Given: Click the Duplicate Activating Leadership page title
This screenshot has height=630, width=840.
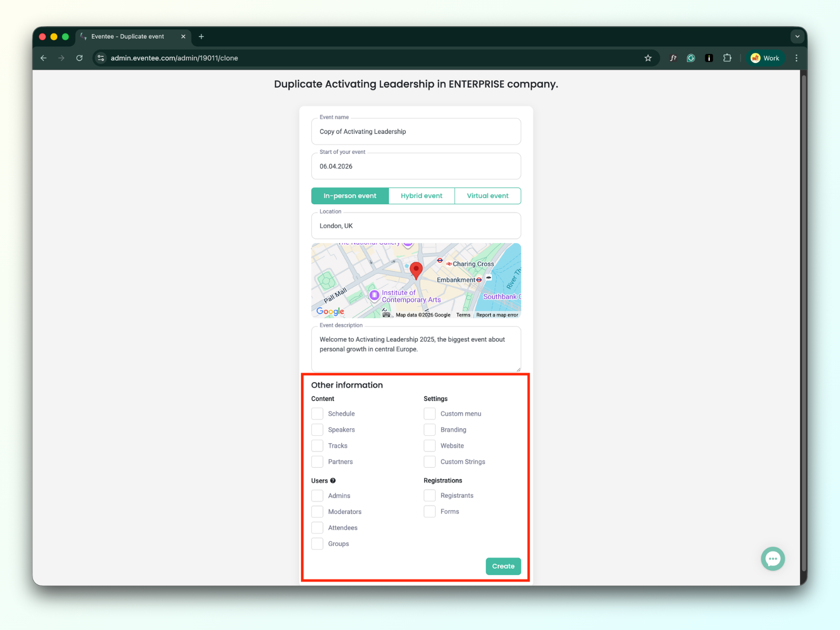Looking at the screenshot, I should click(x=416, y=84).
